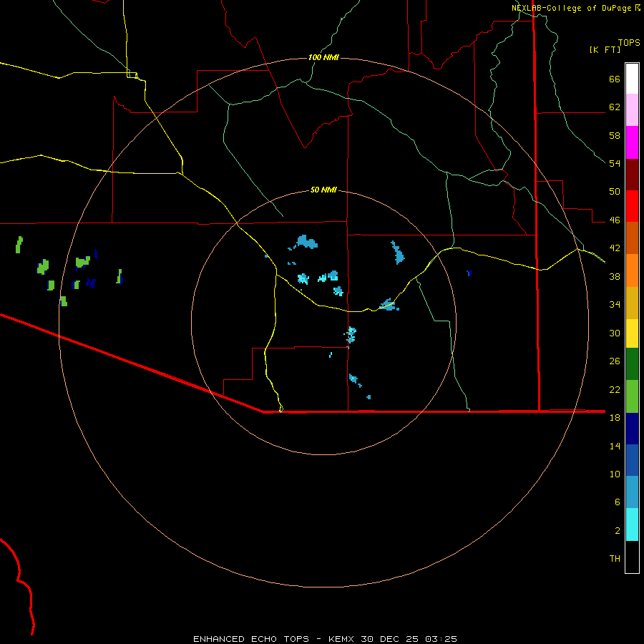
Task: Click the navy blue swatch between 14 and 18
Action: pos(632,429)
